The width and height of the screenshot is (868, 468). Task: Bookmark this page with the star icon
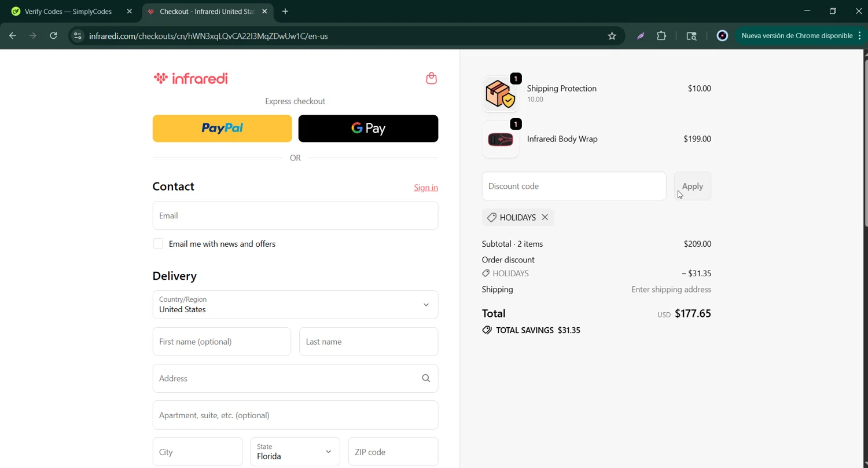pyautogui.click(x=612, y=36)
